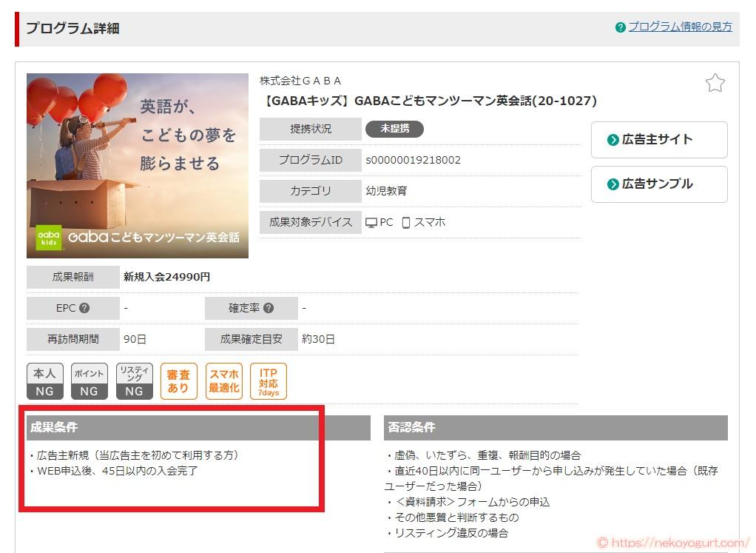The height and width of the screenshot is (553, 756).
Task: Open the 広告サンプル page
Action: click(x=658, y=184)
